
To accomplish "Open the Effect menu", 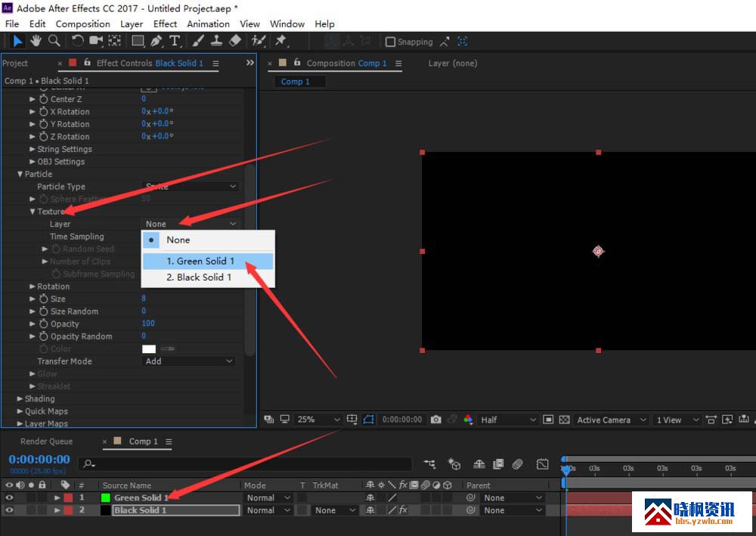I will (x=165, y=24).
